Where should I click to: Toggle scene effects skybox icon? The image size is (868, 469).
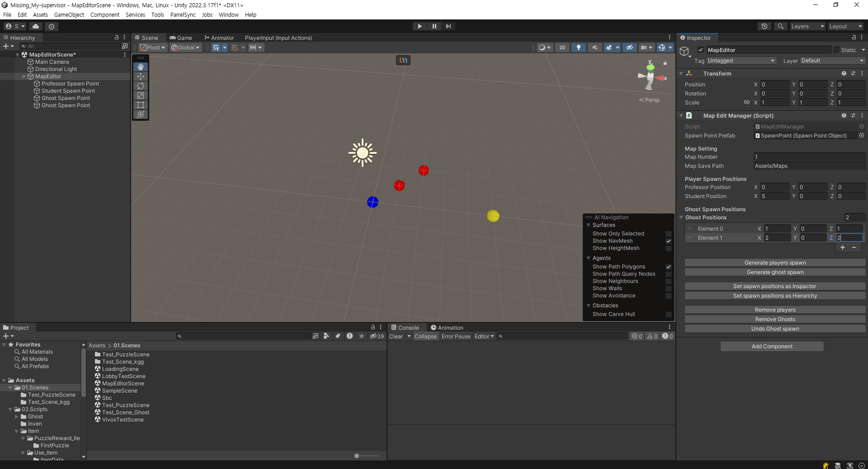[x=609, y=47]
